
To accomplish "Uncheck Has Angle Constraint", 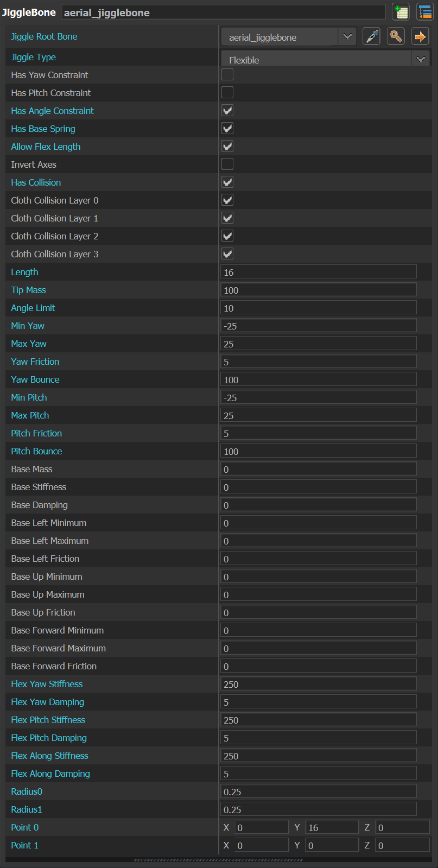I will pyautogui.click(x=227, y=111).
